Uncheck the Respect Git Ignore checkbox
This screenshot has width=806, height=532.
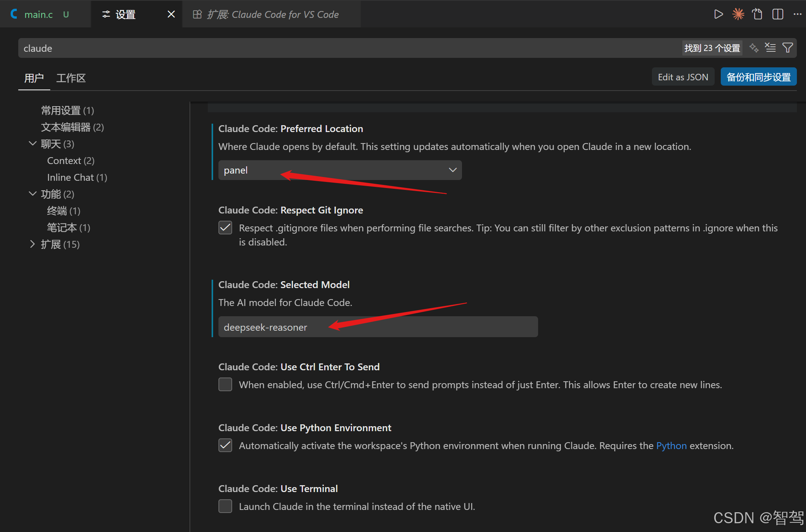pos(225,228)
